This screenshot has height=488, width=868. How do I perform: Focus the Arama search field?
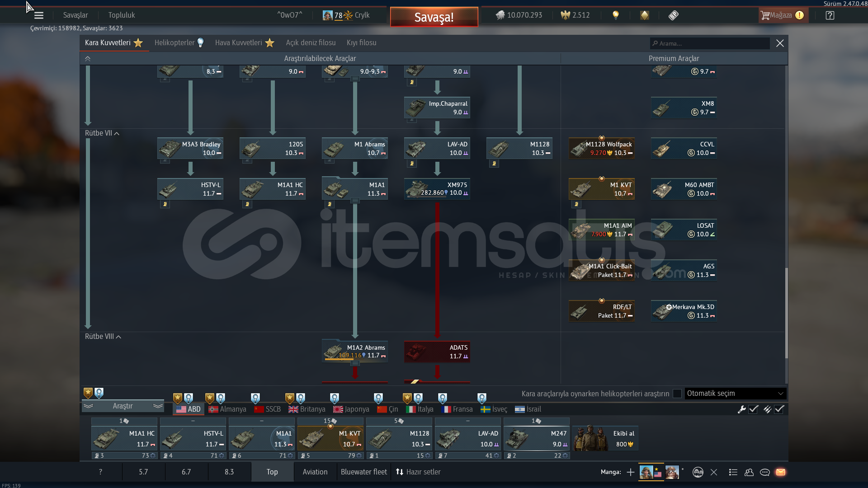[x=710, y=43]
